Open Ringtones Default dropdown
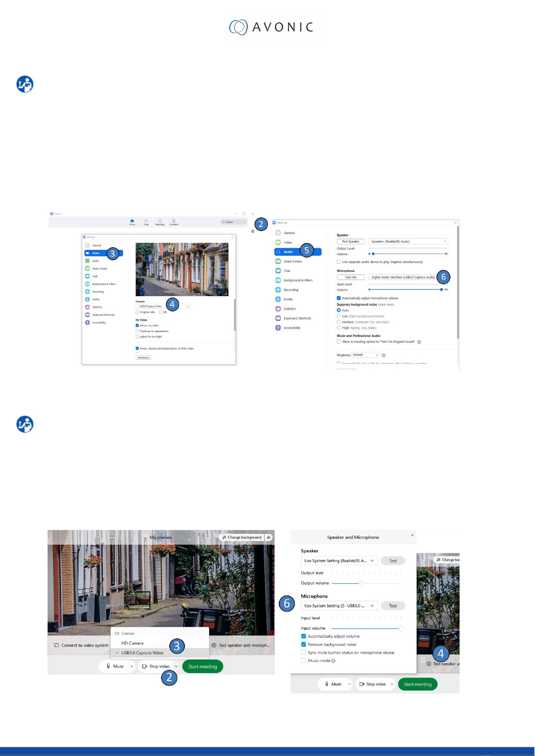The image size is (535, 756). point(365,355)
